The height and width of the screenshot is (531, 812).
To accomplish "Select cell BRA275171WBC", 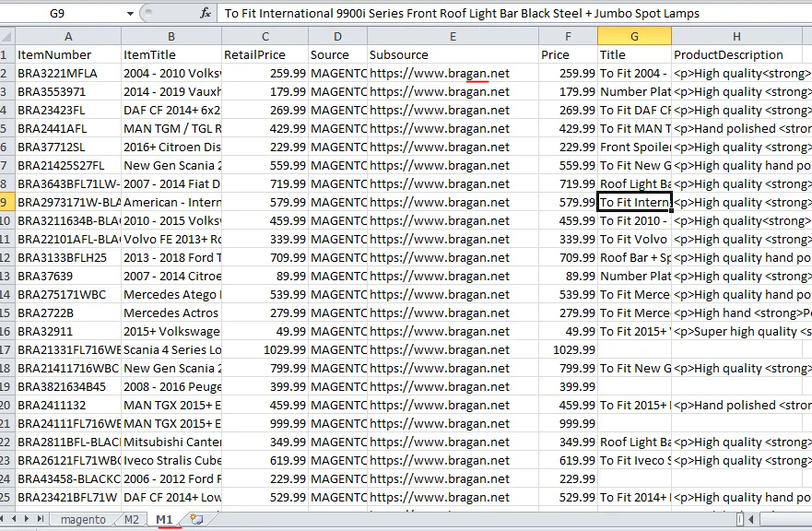I will (68, 294).
